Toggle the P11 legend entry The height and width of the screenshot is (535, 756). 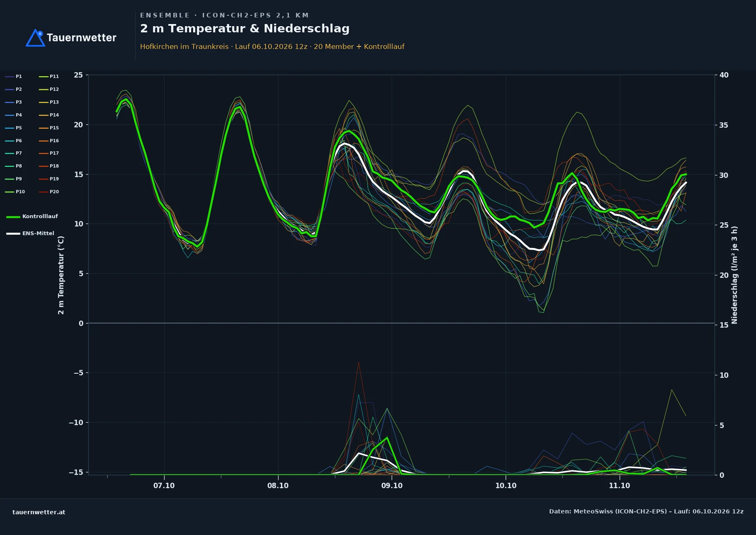49,76
